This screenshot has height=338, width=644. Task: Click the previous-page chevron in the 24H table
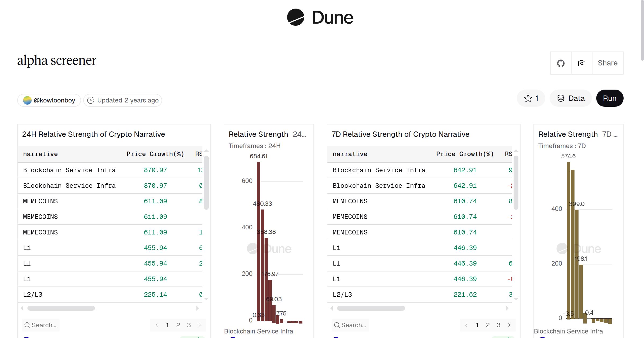tap(157, 325)
